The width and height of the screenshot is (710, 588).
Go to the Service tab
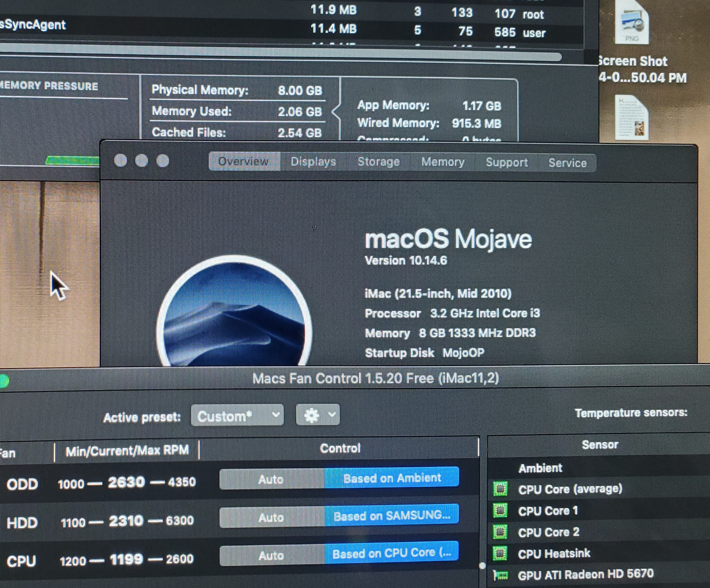(567, 163)
